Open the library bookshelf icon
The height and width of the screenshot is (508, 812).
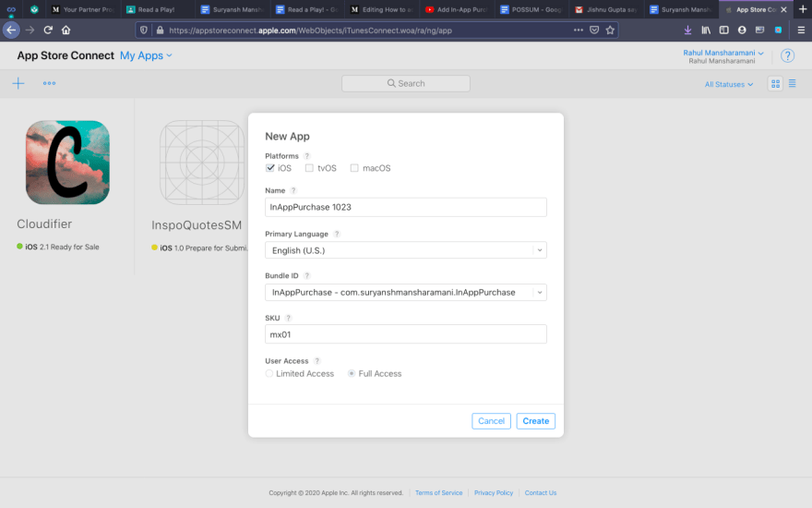coord(706,30)
